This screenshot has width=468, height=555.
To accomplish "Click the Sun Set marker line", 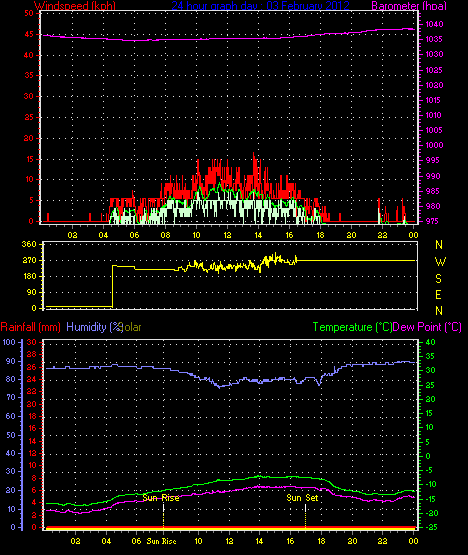I will 305,515.
